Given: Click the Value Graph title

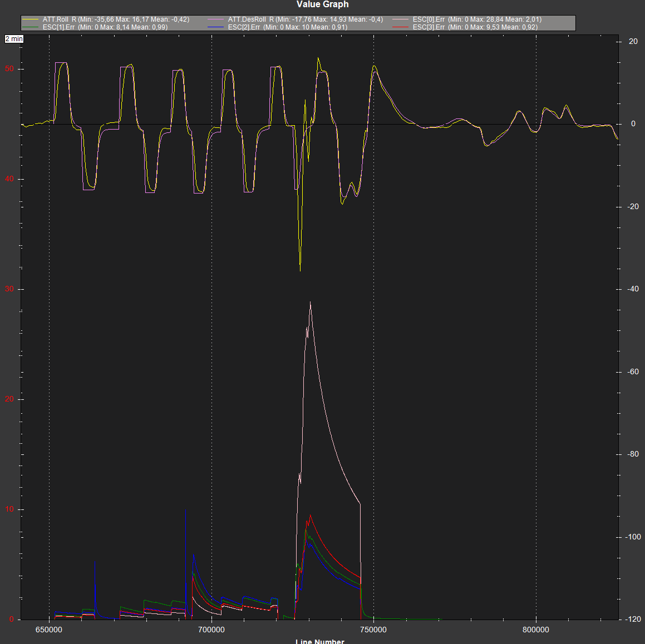Looking at the screenshot, I should point(323,4).
